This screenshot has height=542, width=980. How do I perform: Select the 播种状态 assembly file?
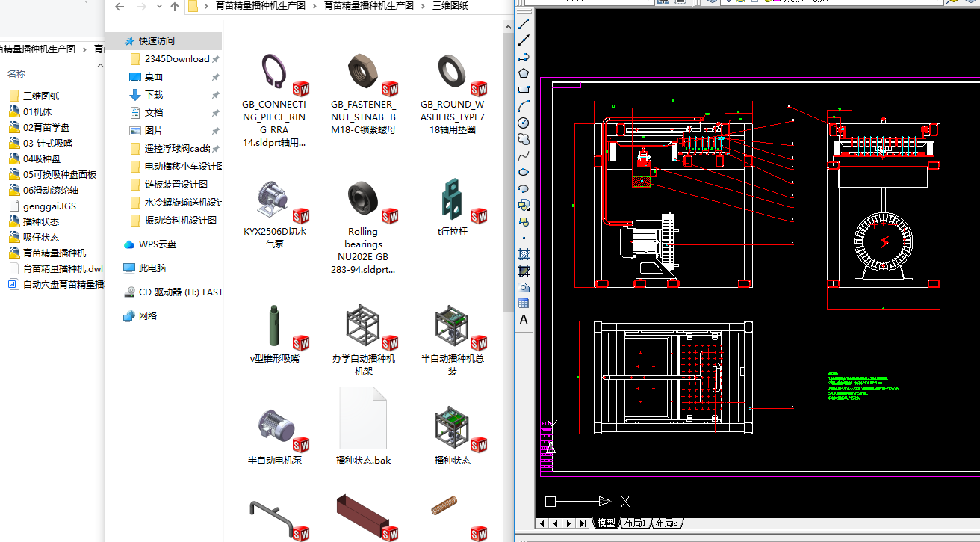click(x=453, y=437)
